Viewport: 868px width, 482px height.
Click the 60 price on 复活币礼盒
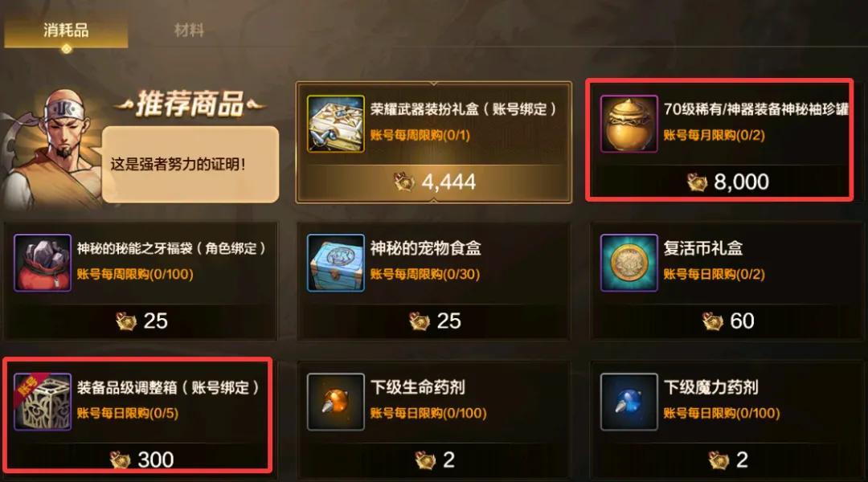pyautogui.click(x=742, y=321)
